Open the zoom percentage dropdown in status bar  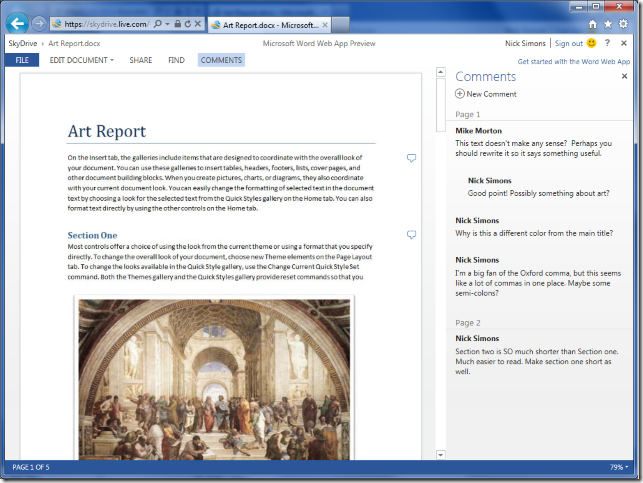[x=619, y=467]
